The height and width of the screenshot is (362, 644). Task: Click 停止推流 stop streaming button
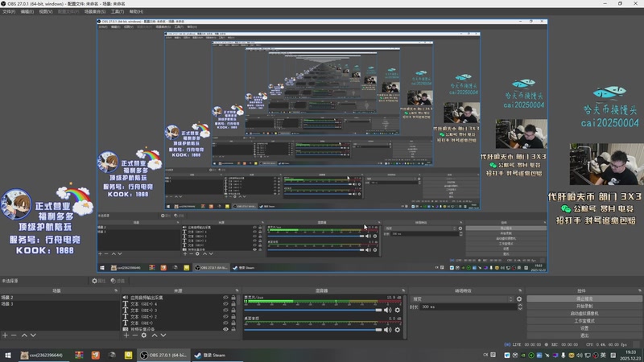584,298
